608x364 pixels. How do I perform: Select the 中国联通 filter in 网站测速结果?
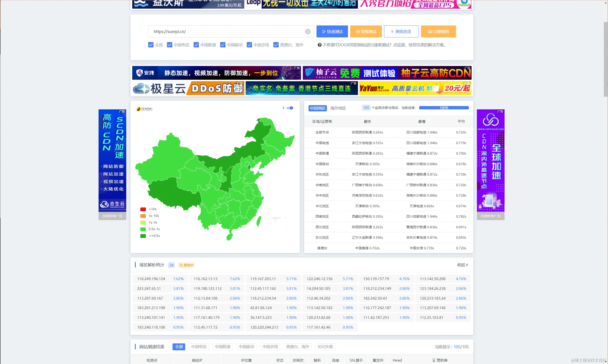coord(222,347)
